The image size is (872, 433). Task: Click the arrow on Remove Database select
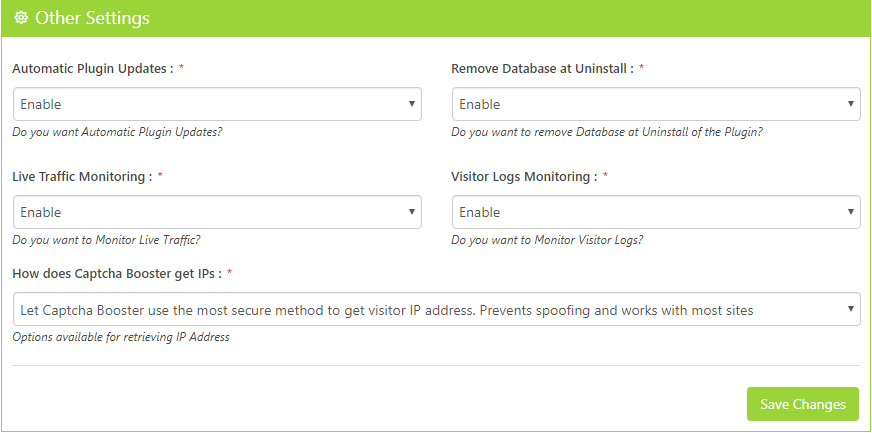pos(851,104)
